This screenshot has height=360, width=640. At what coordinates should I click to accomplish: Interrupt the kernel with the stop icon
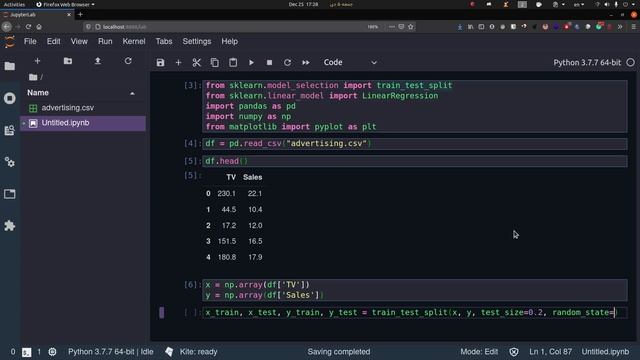click(x=269, y=62)
